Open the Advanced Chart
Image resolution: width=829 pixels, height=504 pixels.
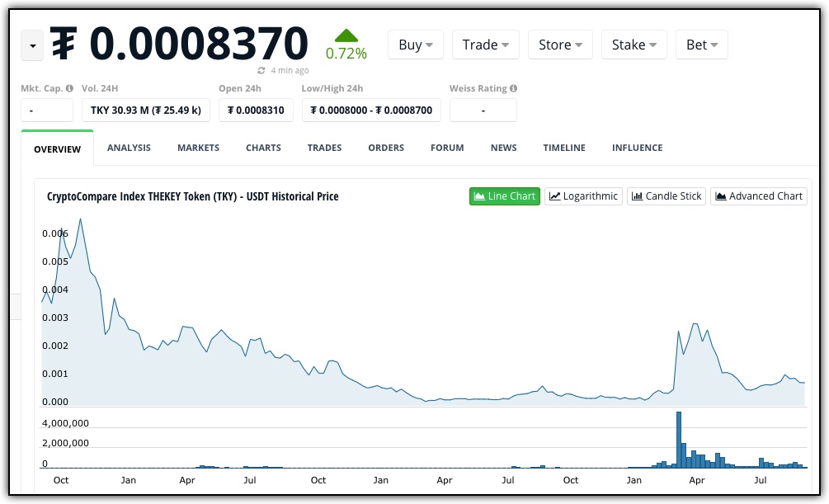click(759, 196)
